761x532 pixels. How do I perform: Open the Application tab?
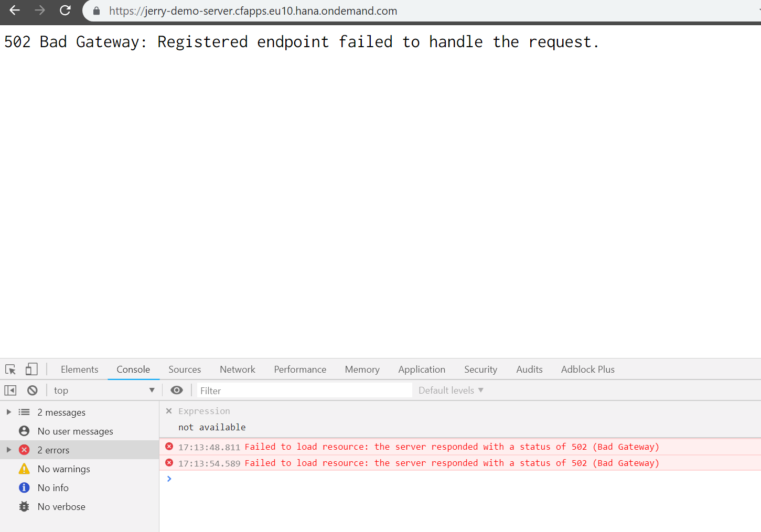422,370
